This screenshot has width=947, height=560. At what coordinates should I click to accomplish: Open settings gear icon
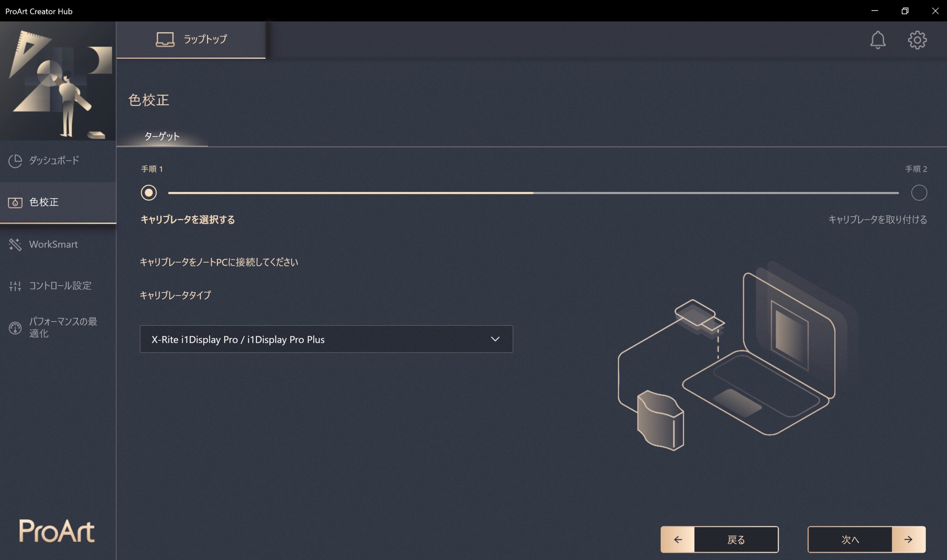(x=917, y=40)
